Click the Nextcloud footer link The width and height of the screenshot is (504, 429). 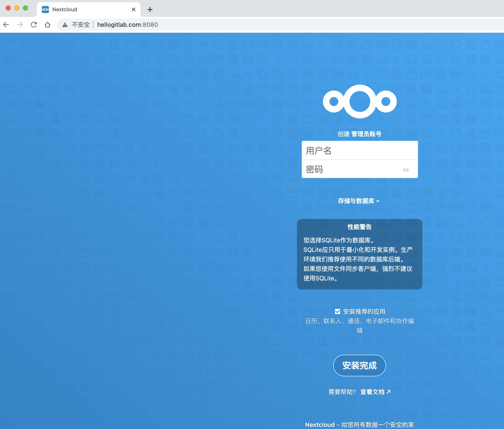point(320,425)
